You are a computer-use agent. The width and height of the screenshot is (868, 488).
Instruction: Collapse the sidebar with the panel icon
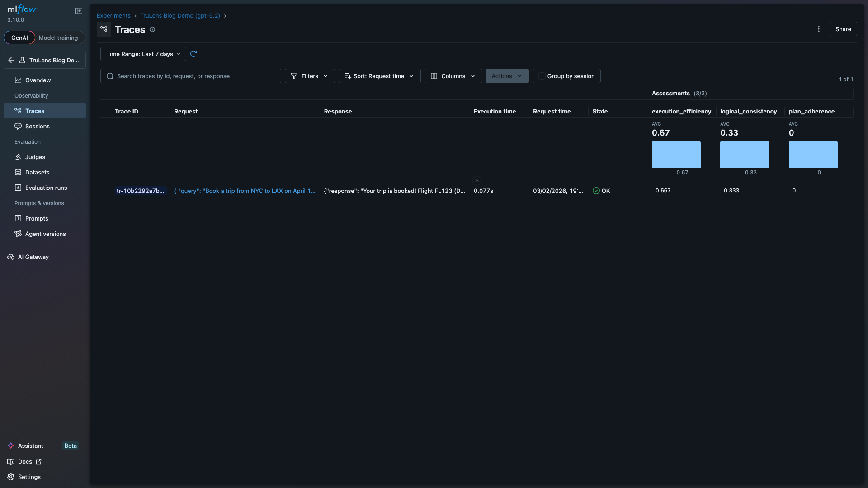coord(79,11)
